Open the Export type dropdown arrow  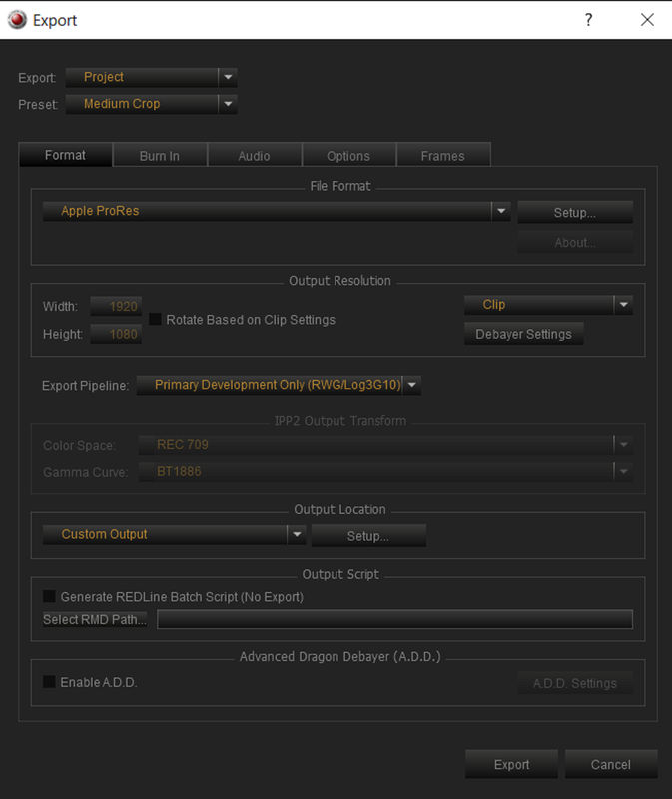click(228, 77)
